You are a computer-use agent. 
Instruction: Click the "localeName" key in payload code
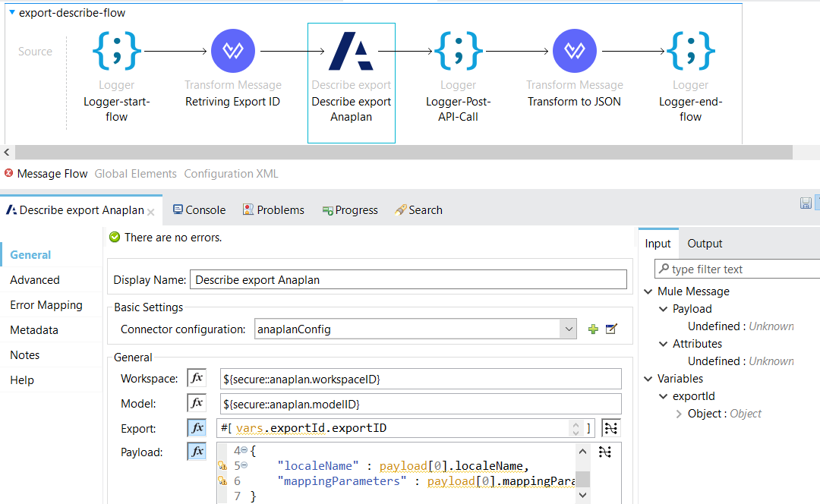(x=318, y=466)
